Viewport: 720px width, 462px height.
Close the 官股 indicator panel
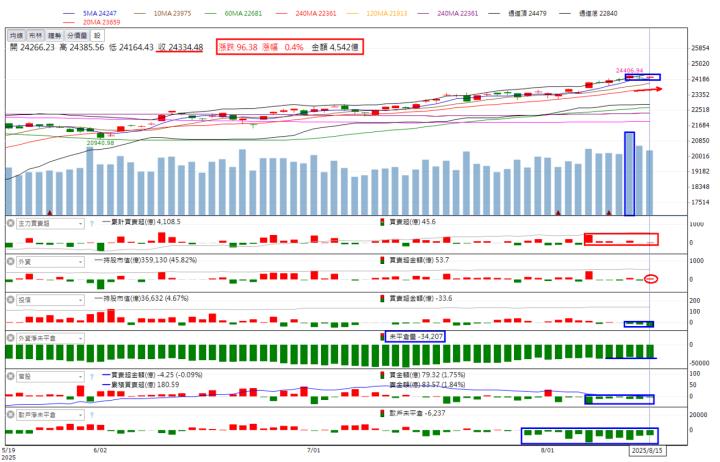tap(10, 377)
